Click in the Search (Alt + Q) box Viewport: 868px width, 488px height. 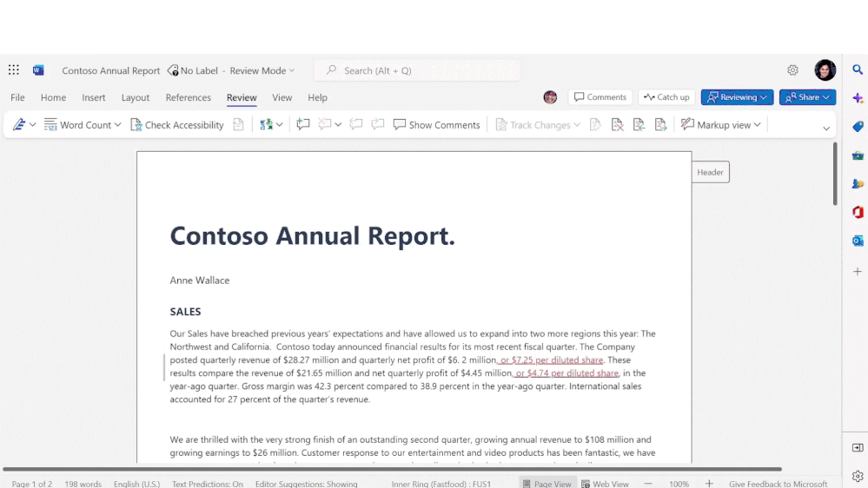tap(417, 70)
